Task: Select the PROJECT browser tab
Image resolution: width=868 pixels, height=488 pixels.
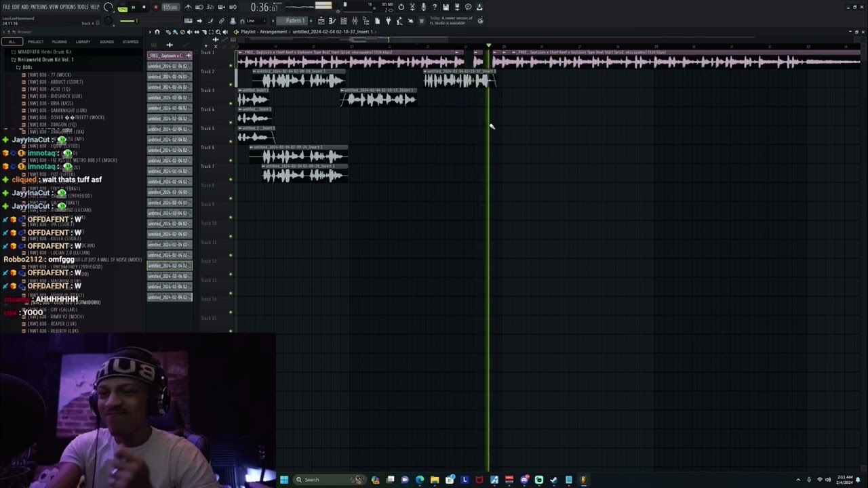Action: 35,42
